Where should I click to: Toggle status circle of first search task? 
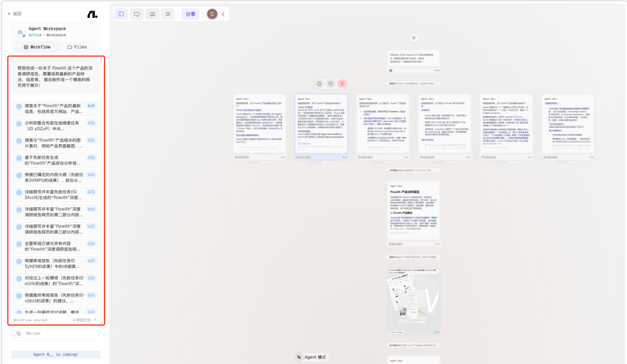click(x=19, y=106)
